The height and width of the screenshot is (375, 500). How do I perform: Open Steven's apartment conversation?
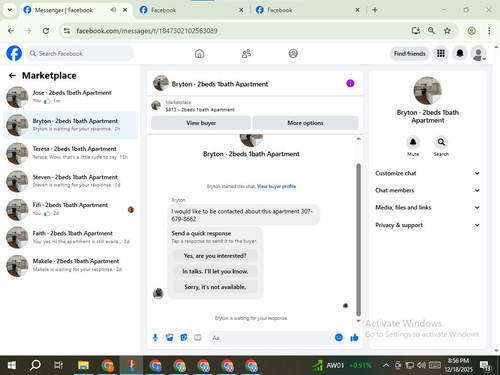[70, 181]
